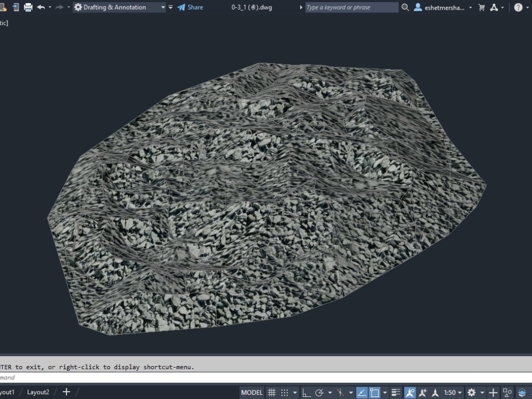This screenshot has width=532, height=399.
Task: Open the 1:50 annotation scale dropdown
Action: click(453, 393)
